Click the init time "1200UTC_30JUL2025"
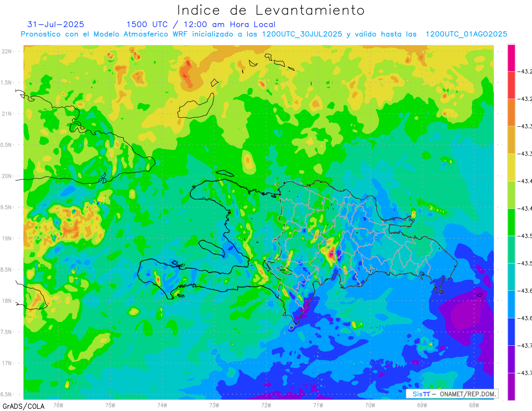532x411 pixels. (x=302, y=34)
